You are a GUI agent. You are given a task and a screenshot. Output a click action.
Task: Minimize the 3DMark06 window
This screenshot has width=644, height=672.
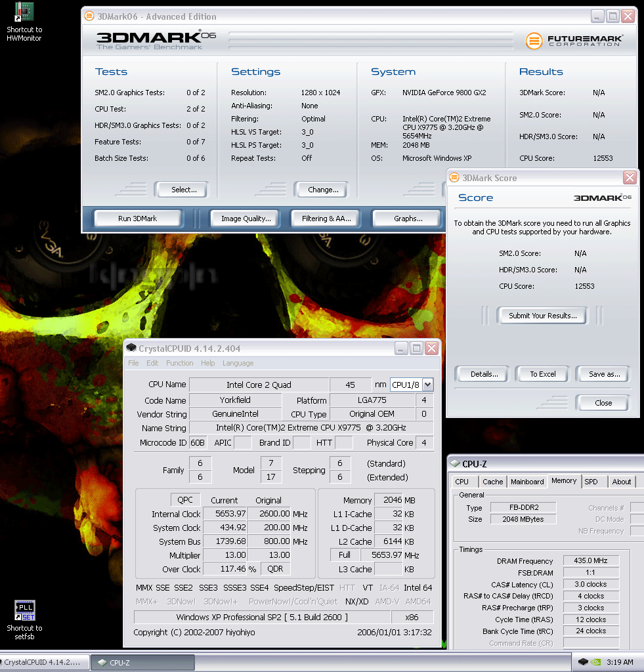pos(597,16)
